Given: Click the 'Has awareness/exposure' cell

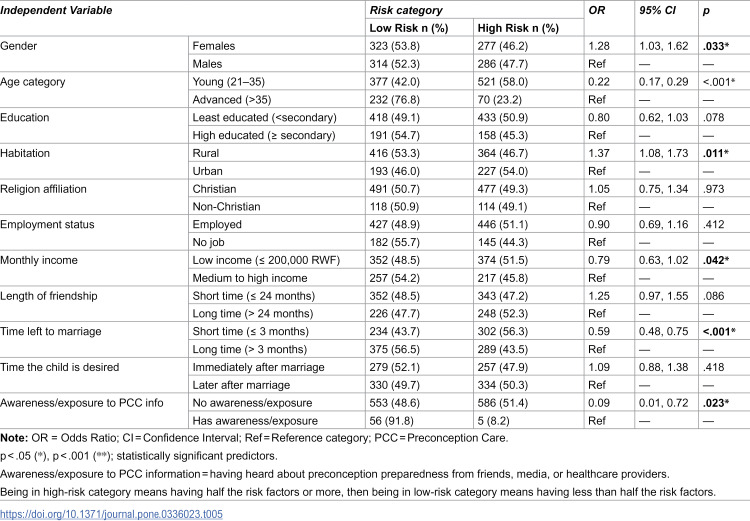Looking at the screenshot, I should click(255, 421).
